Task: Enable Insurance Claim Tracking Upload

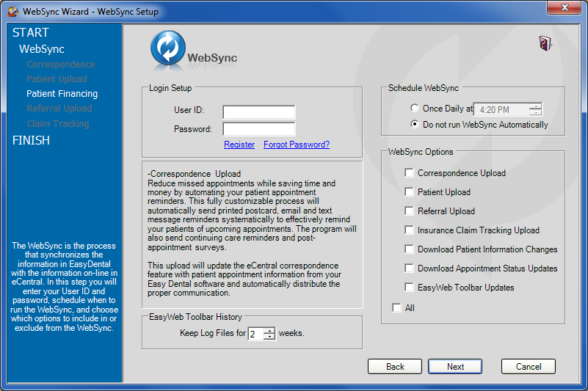Action: click(x=410, y=230)
